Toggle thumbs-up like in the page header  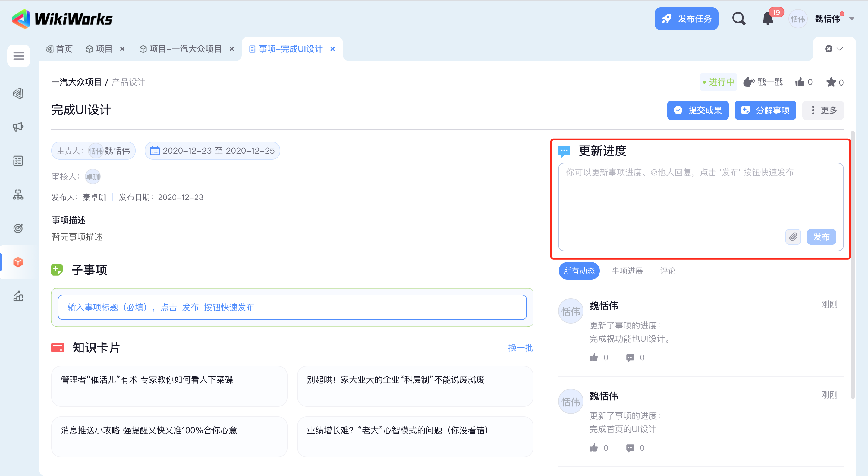coord(800,82)
